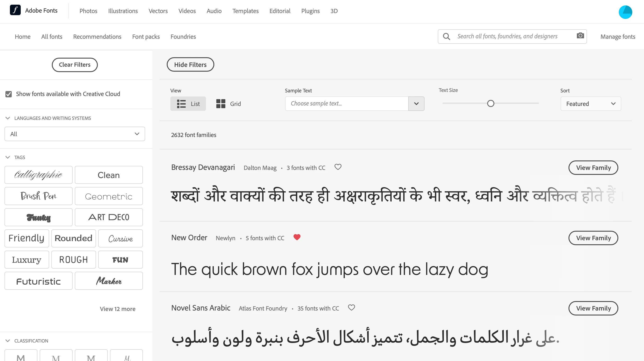644x361 pixels.
Task: Click the Clear Filters button
Action: pyautogui.click(x=75, y=65)
